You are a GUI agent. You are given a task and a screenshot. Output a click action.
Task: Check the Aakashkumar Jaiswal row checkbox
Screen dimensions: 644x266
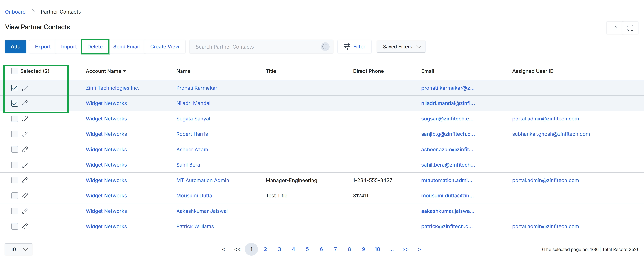[15, 211]
